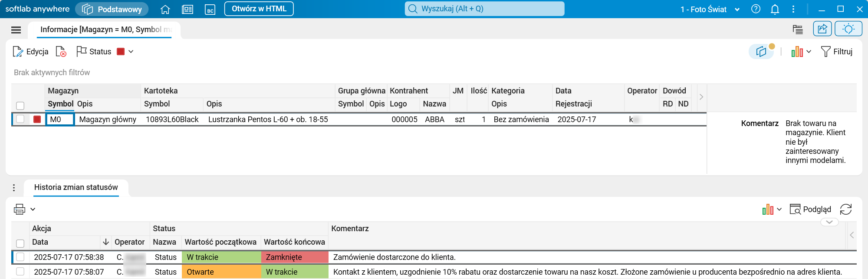868x279 pixels.
Task: Click the list view icon near share button
Action: click(798, 29)
